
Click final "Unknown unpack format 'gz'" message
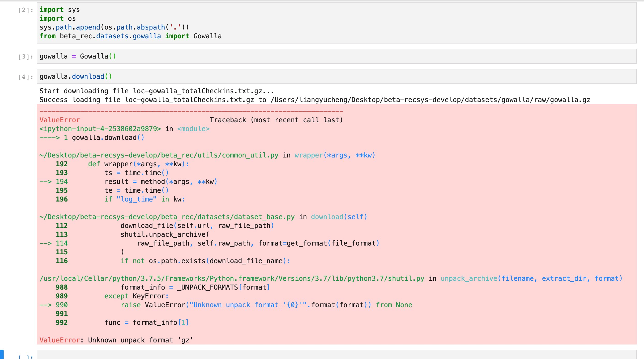click(141, 340)
